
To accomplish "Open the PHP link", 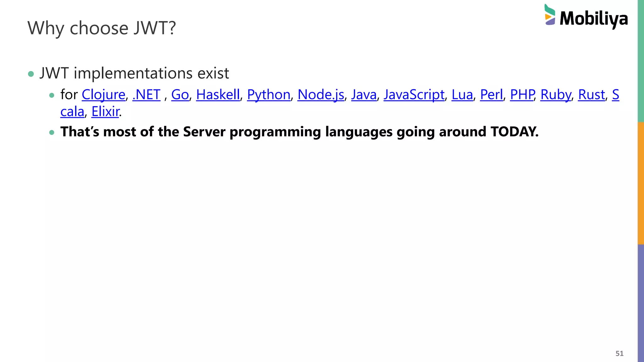I will coord(522,95).
